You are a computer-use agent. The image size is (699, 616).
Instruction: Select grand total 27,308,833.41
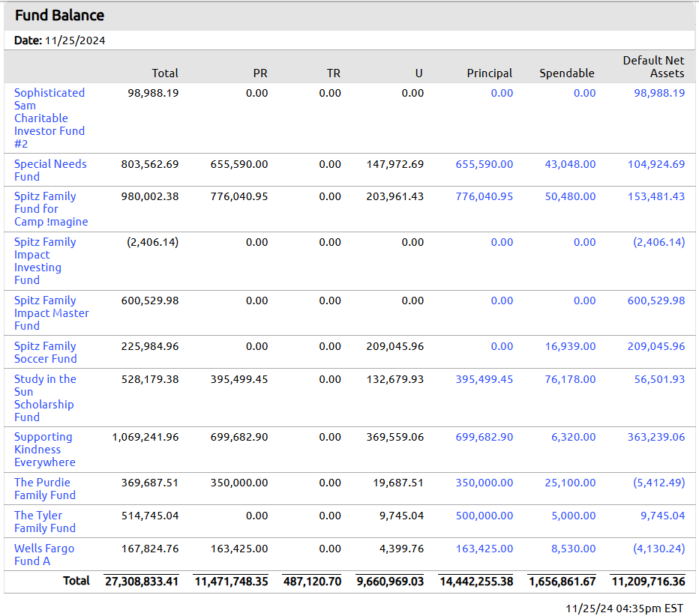tap(141, 582)
